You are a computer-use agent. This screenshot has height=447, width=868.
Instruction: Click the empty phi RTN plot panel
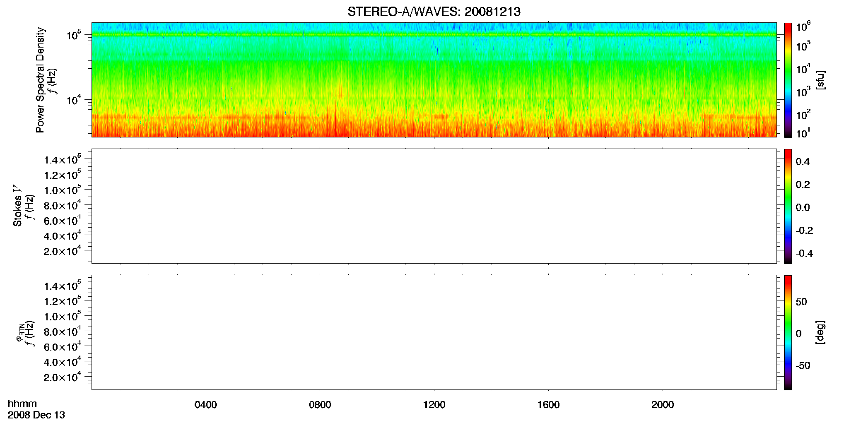point(434,332)
